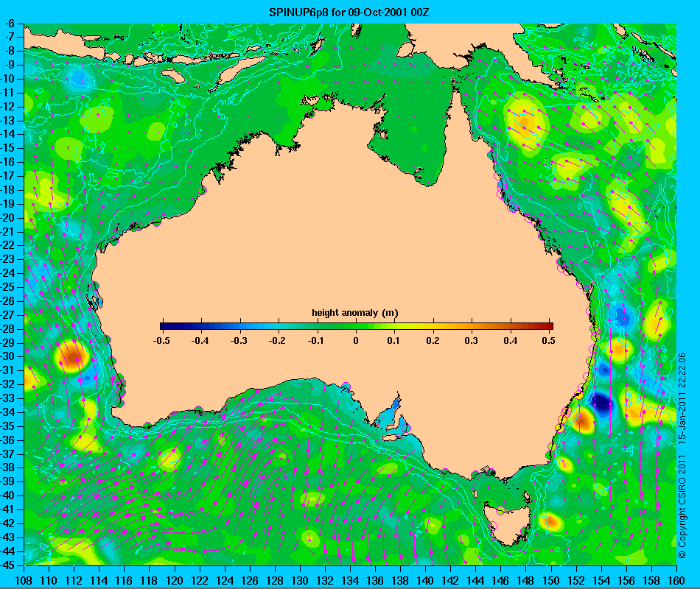Click the "height anomaly (m)" colorbar label
Image resolution: width=700 pixels, height=589 pixels.
coord(355,313)
